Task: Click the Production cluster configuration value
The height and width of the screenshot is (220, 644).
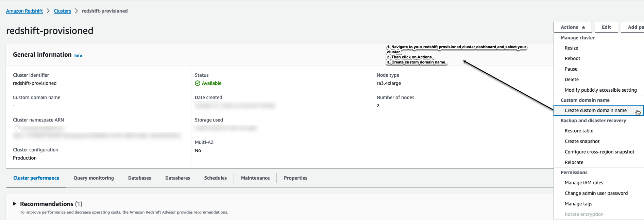Action: (x=24, y=158)
